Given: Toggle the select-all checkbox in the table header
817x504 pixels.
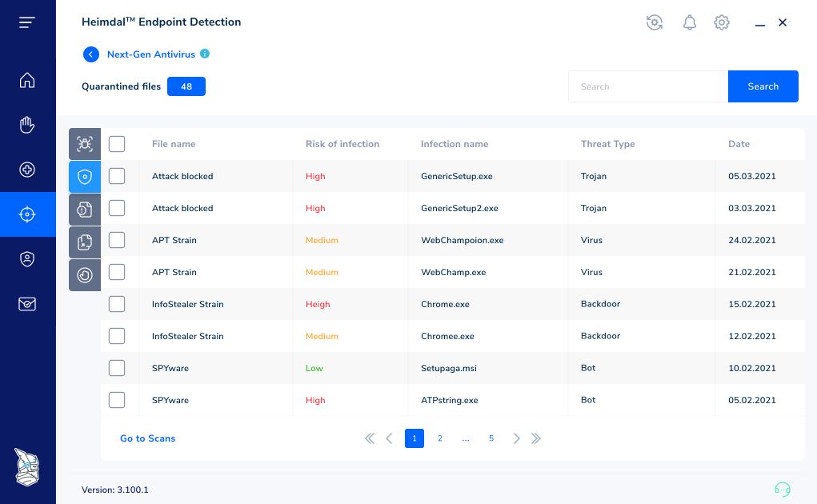Looking at the screenshot, I should (117, 144).
